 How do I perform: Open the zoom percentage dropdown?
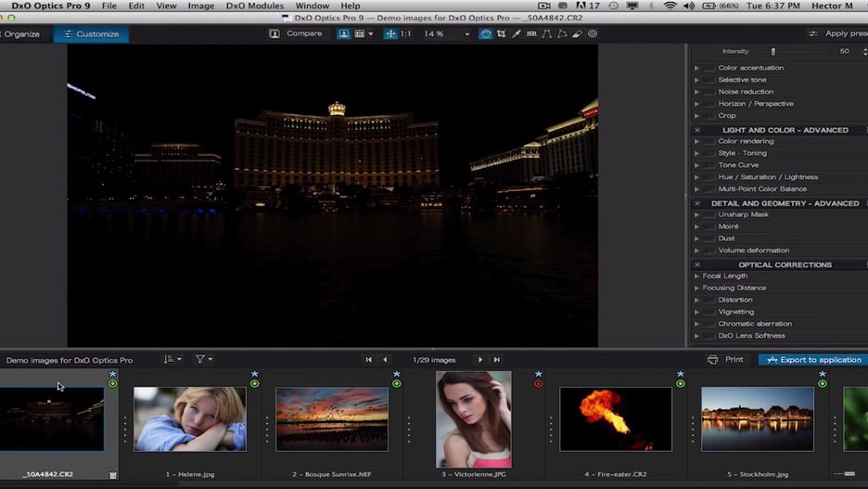click(468, 34)
